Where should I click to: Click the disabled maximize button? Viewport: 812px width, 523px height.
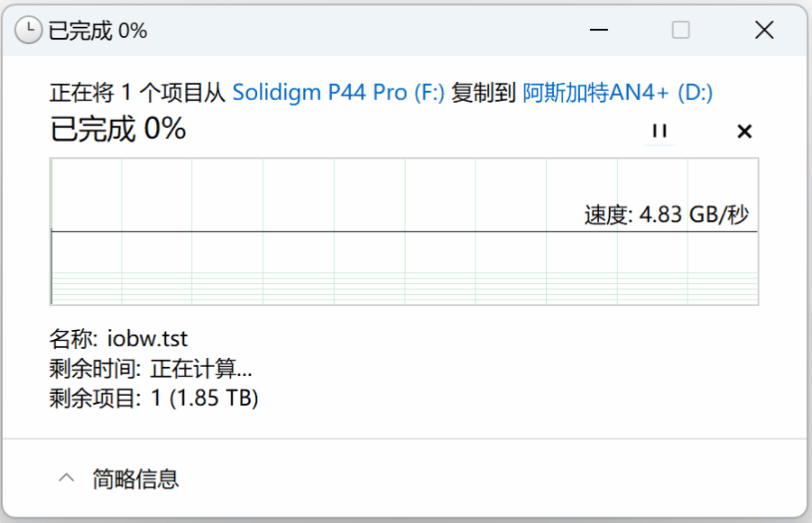[x=681, y=31]
